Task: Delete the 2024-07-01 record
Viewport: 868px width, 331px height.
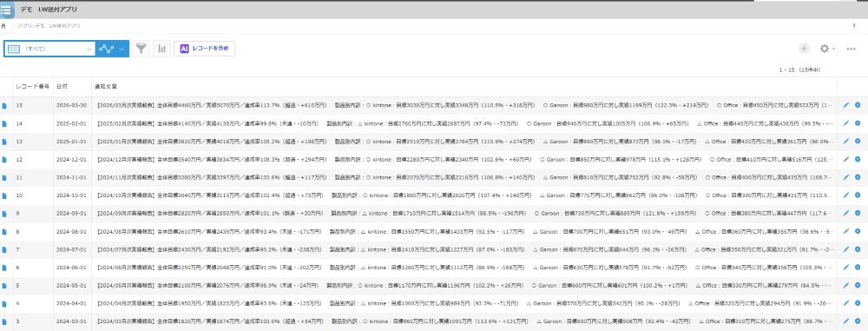Action: point(858,249)
